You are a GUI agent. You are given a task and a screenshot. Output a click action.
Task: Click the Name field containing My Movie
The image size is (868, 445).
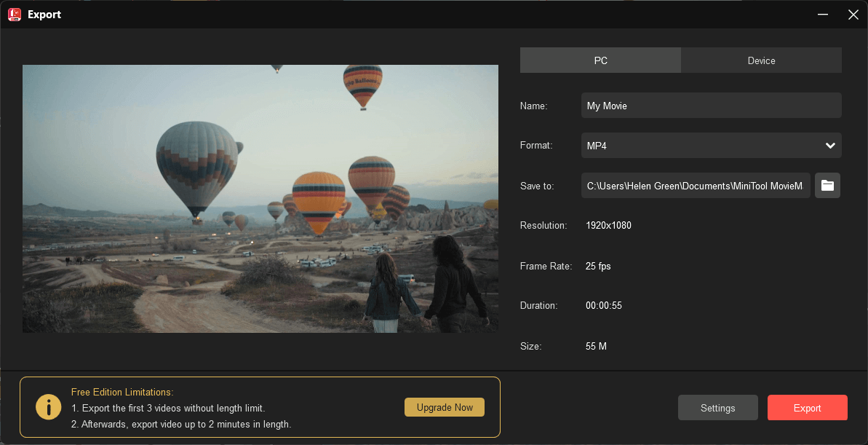click(x=712, y=106)
